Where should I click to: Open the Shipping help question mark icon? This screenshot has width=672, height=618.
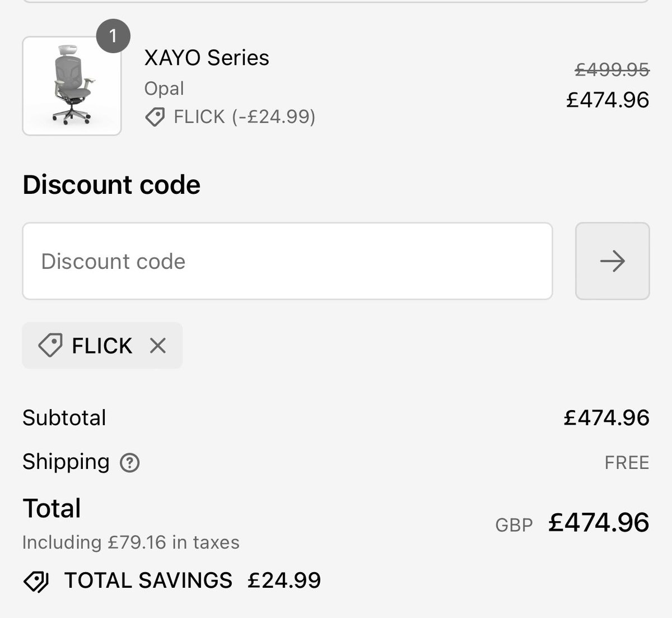point(129,463)
